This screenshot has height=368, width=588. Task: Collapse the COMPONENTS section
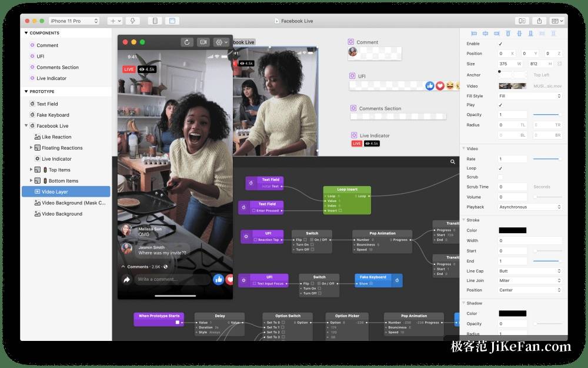point(26,33)
